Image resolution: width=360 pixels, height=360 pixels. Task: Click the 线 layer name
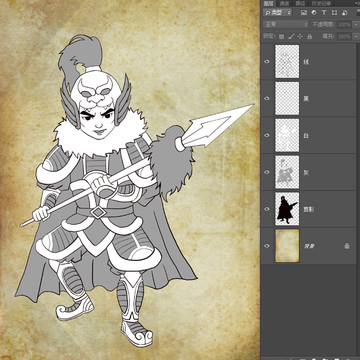(306, 62)
